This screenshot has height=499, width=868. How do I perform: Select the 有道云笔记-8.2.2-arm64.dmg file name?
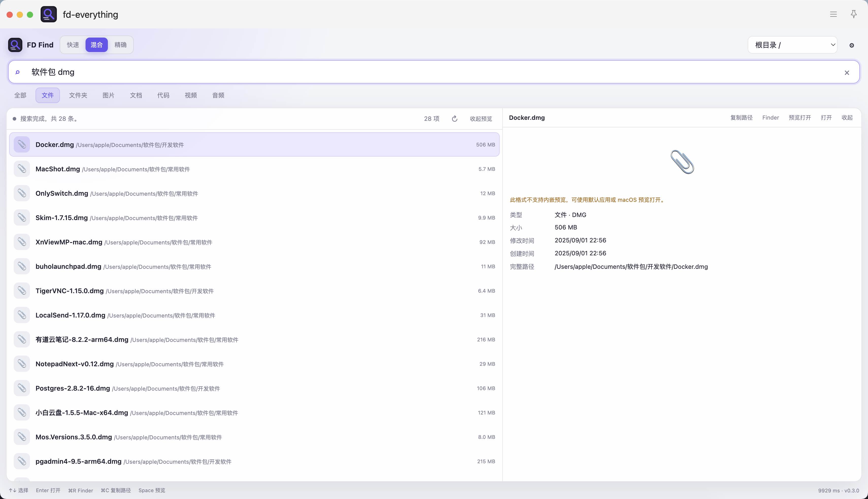coord(82,339)
